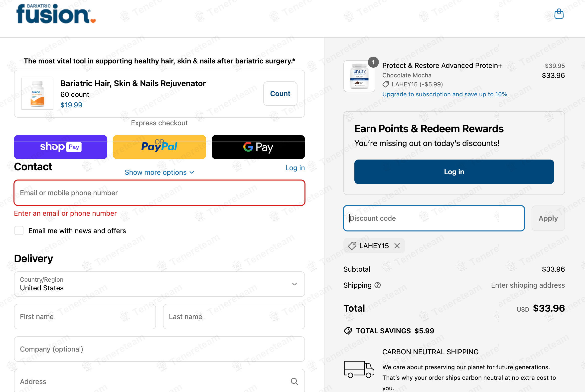Click the TOTAL SAVINGS $5.99 text

pos(395,331)
